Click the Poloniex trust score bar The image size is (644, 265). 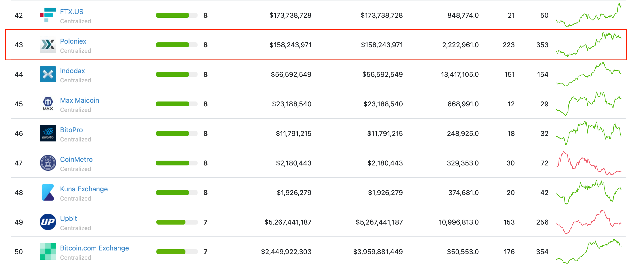[x=176, y=45]
